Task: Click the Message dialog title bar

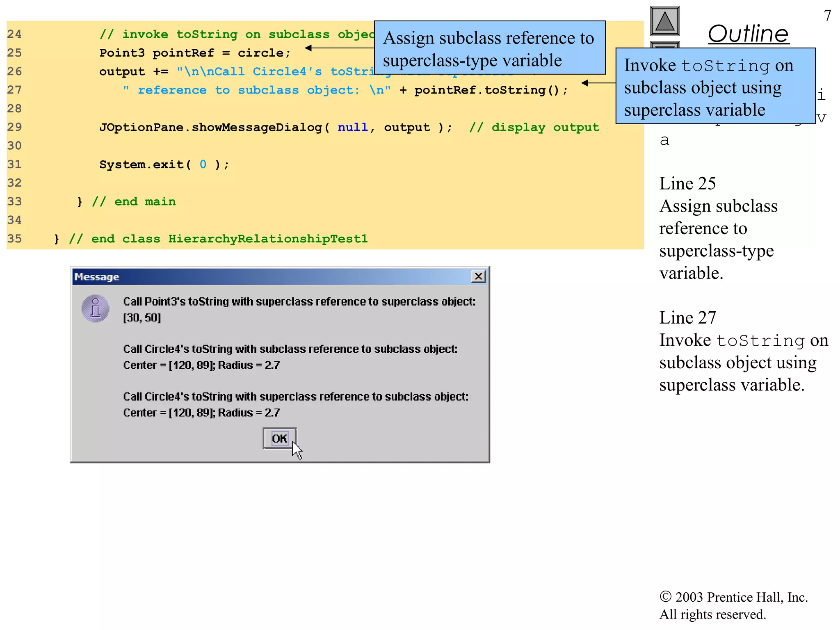Action: [271, 277]
